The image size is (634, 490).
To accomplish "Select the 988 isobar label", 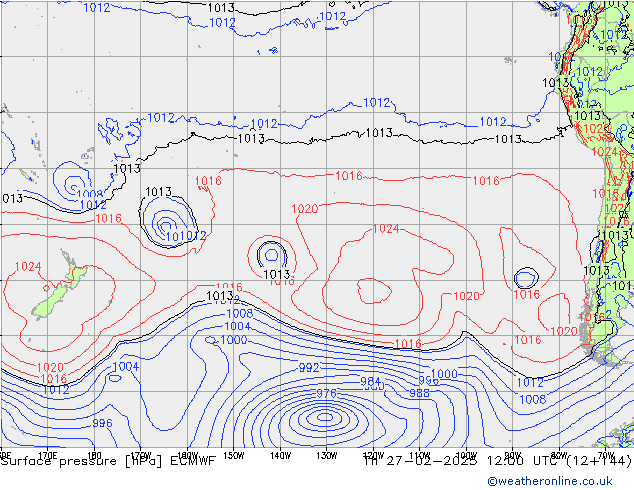I will 419,393.
